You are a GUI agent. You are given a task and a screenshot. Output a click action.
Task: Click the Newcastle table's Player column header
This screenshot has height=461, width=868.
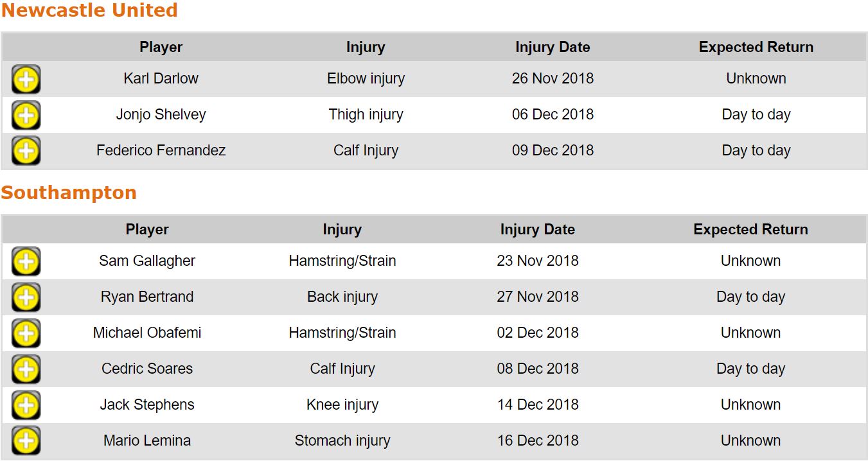(161, 48)
